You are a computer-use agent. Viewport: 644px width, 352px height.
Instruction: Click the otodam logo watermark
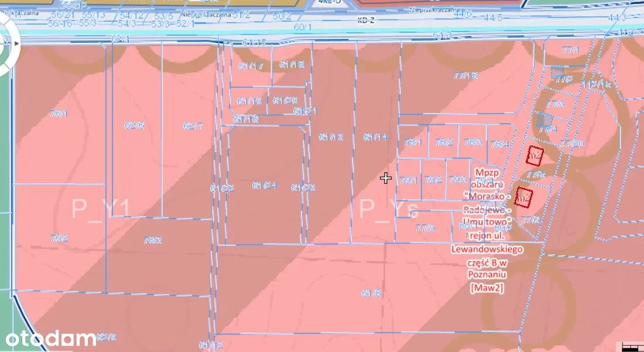pyautogui.click(x=51, y=338)
